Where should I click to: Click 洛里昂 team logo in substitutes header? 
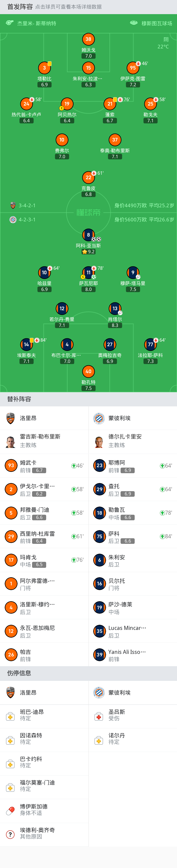[10, 418]
